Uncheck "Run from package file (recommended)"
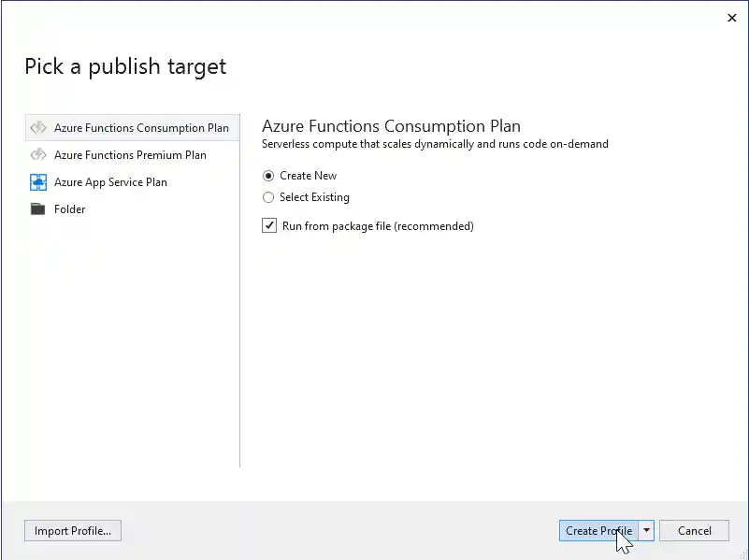This screenshot has width=749, height=560. click(x=268, y=225)
